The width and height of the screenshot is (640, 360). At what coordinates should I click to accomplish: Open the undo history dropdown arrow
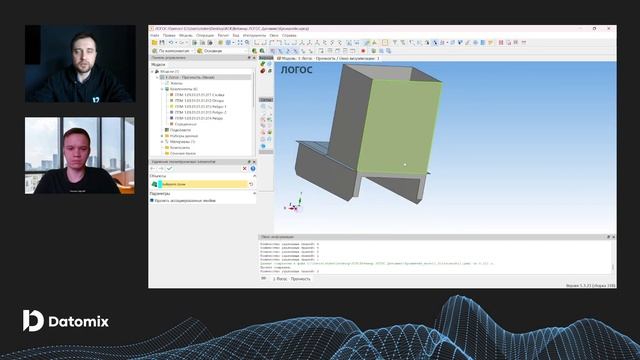tap(176, 42)
